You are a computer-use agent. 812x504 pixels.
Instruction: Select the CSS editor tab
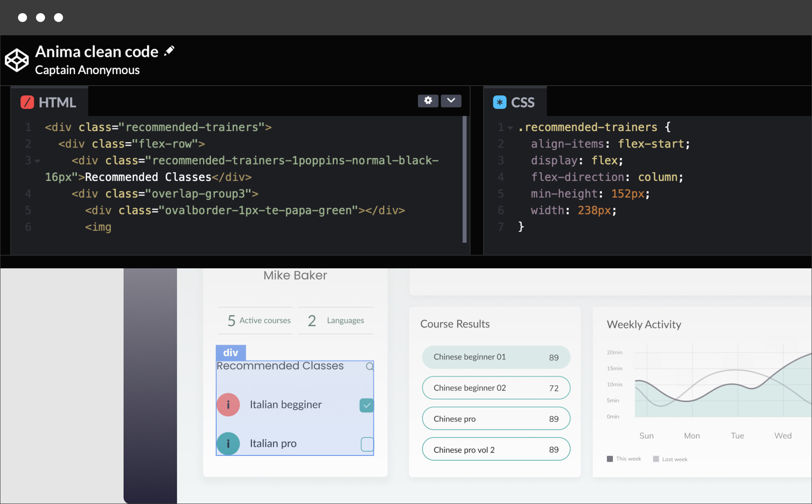point(515,102)
